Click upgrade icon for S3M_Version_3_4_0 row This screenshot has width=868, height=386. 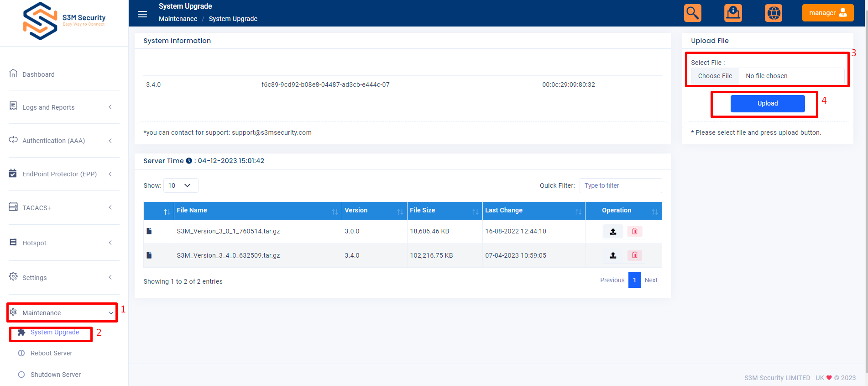coord(613,255)
